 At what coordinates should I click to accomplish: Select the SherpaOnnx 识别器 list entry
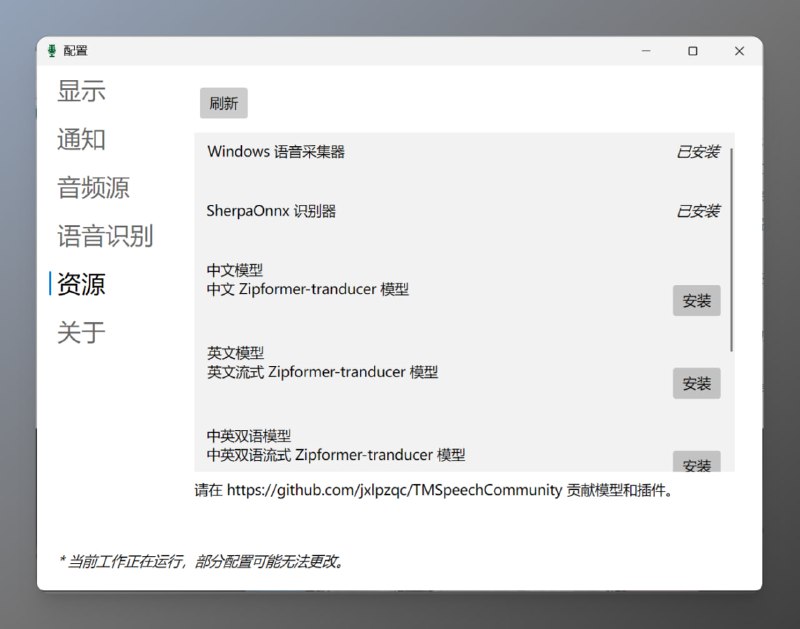click(272, 211)
